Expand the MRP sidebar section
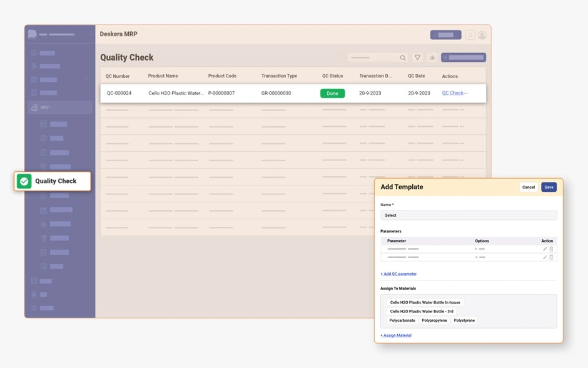Image resolution: width=588 pixels, height=368 pixels. pos(59,107)
